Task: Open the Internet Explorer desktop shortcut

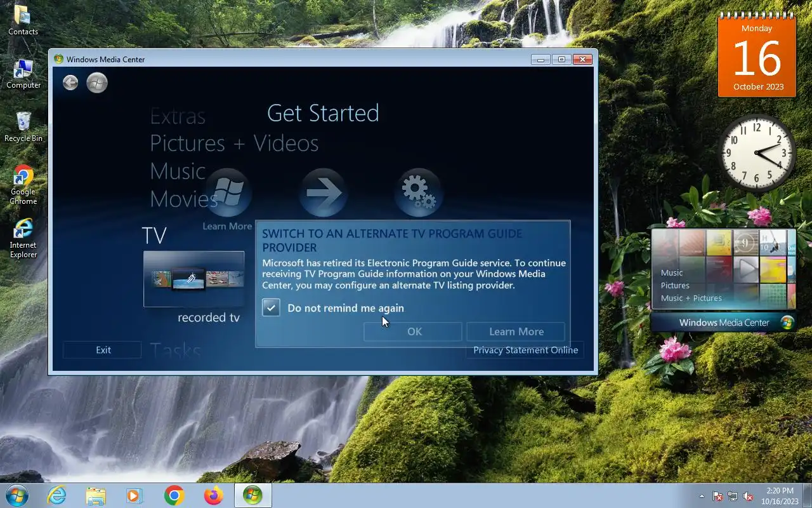Action: [x=23, y=238]
